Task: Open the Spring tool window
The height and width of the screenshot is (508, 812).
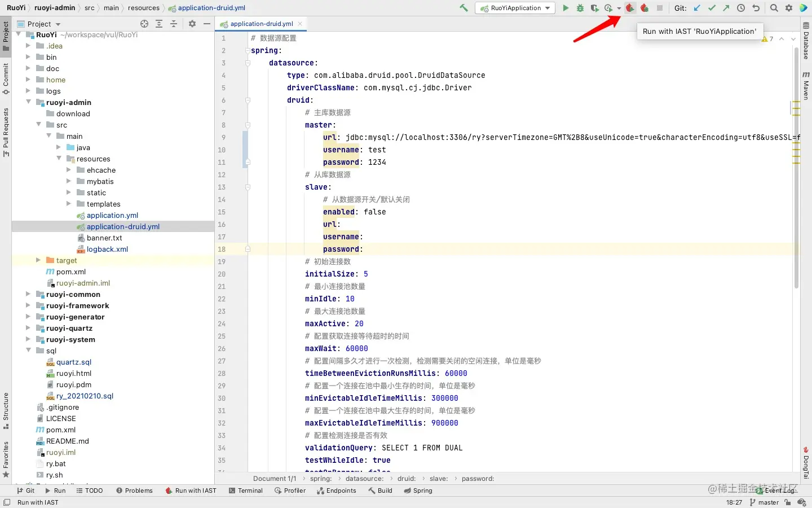Action: [418, 491]
